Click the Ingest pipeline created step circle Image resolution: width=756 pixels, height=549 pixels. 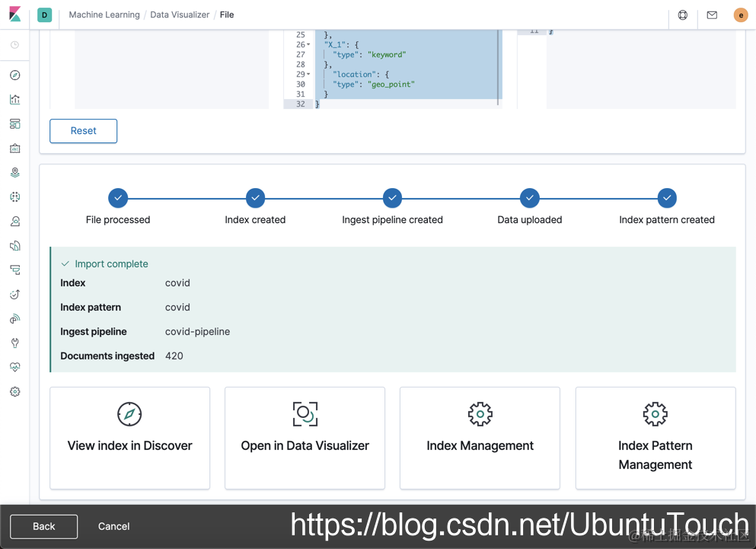392,198
